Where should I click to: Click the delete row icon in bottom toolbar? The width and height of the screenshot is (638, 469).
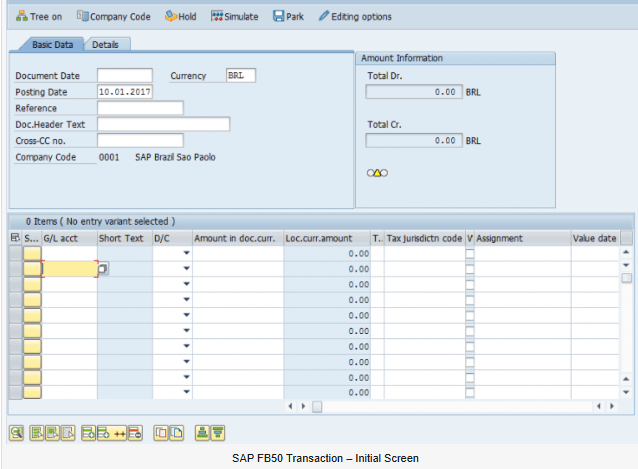tap(134, 432)
